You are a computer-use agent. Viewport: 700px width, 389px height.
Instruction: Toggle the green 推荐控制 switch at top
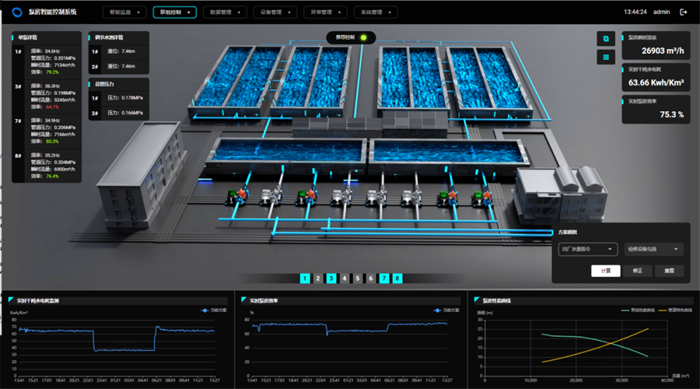point(363,38)
